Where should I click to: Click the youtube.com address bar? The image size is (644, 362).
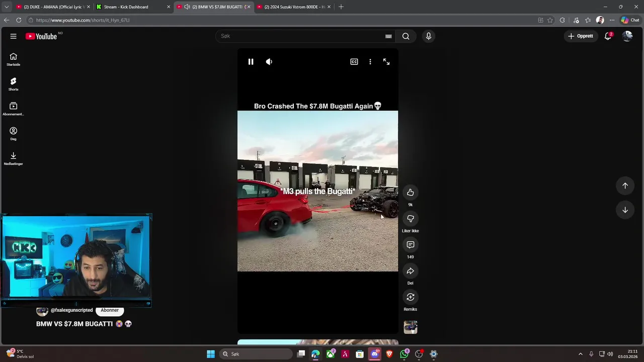point(282,20)
